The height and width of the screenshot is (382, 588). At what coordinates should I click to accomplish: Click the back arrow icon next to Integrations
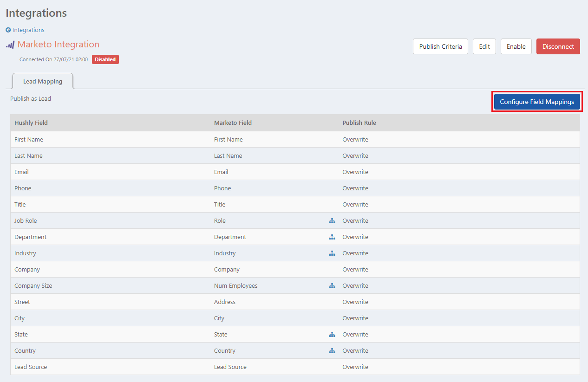pyautogui.click(x=8, y=30)
